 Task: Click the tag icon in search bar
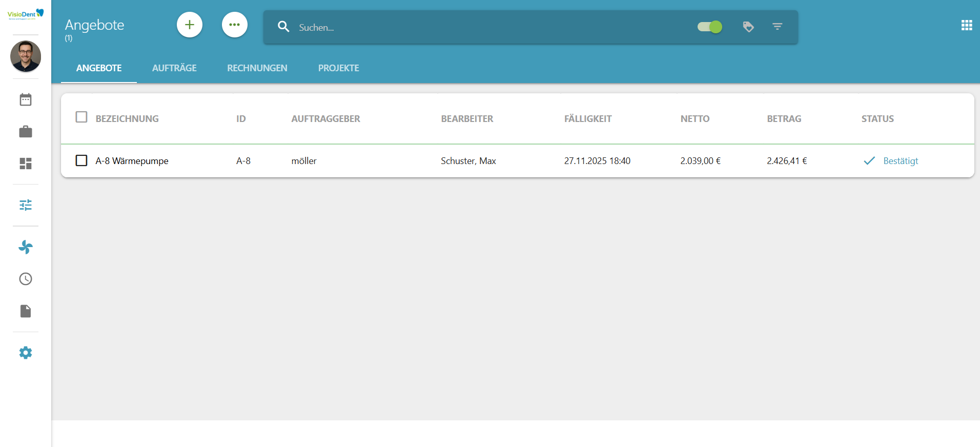(x=748, y=27)
